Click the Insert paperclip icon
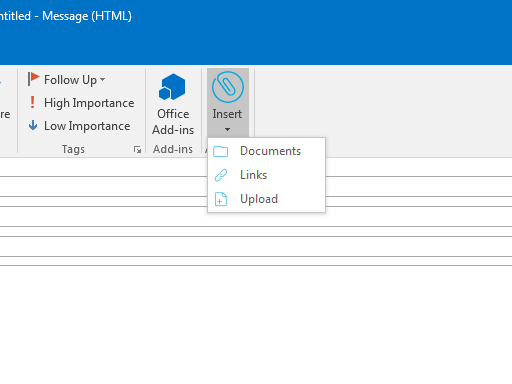Viewport: 512px width, 384px height. (x=228, y=87)
